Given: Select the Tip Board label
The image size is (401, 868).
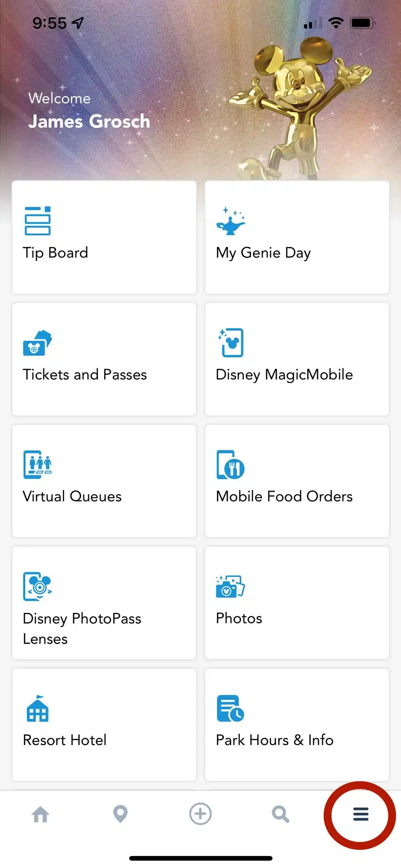Looking at the screenshot, I should coord(55,253).
